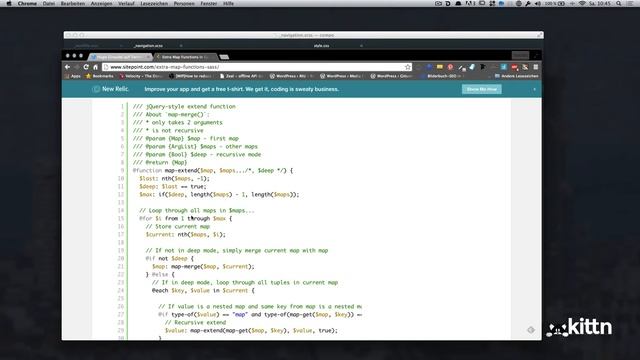The width and height of the screenshot is (640, 360).
Task: Open the Bearbeiten menu
Action: 73,3
